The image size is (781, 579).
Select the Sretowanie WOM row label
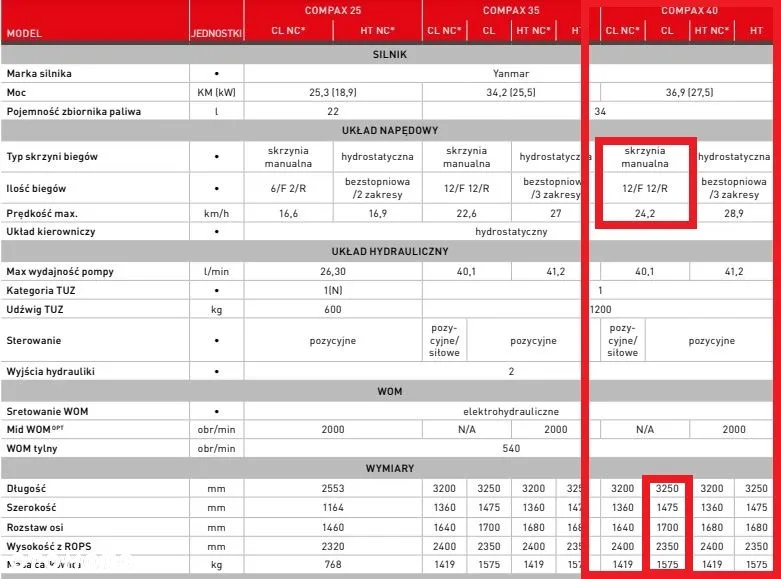coord(47,412)
